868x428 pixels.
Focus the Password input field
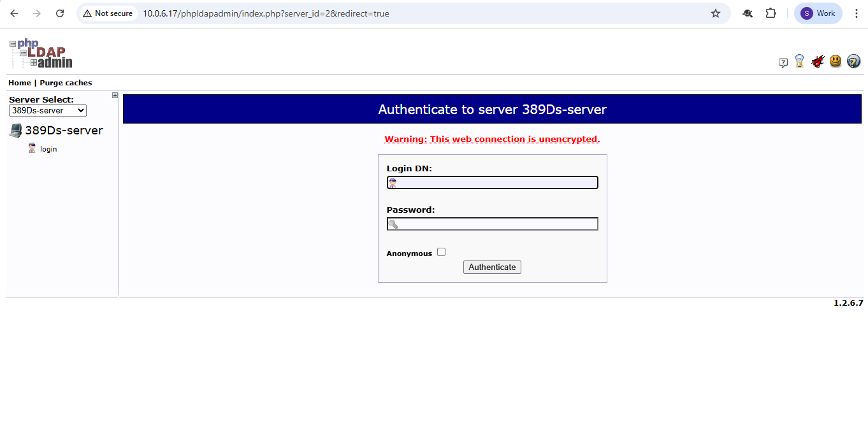493,224
